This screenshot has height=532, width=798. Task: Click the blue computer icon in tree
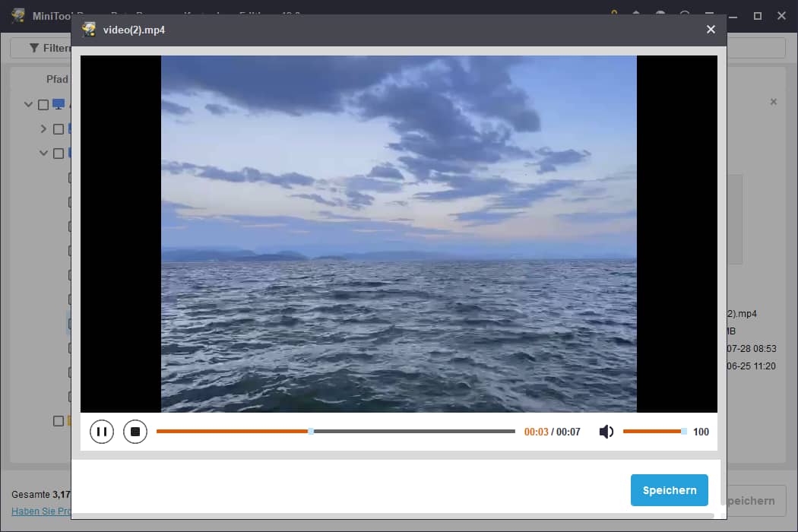coord(59,104)
